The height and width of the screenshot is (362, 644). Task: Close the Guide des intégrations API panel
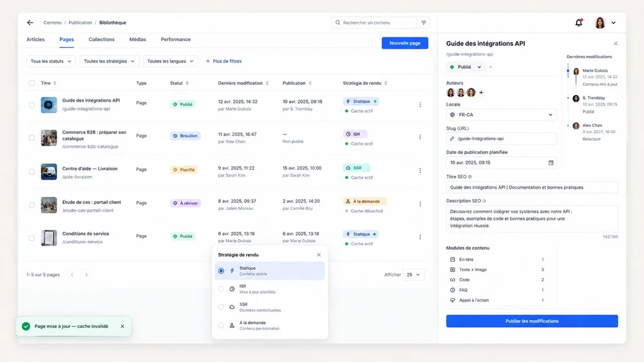tap(615, 44)
